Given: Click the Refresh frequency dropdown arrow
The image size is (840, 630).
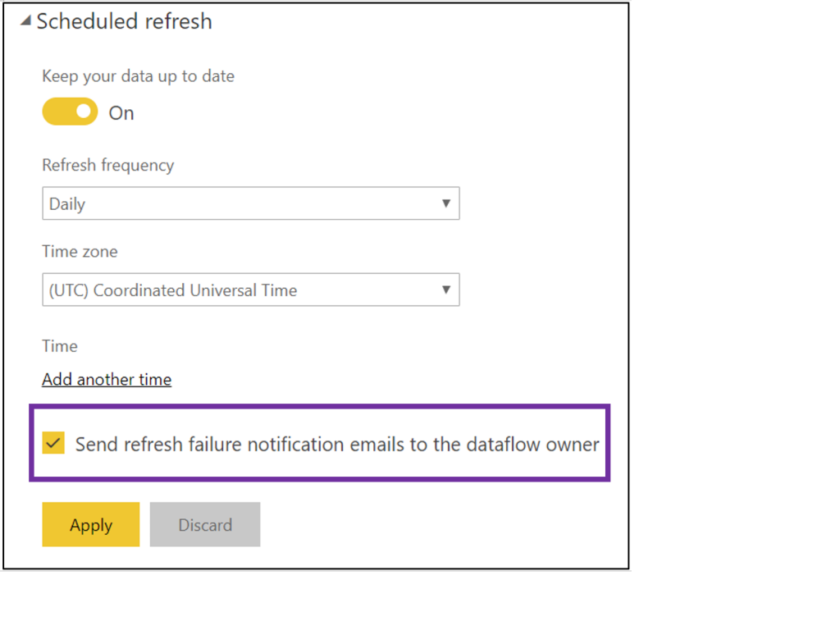Looking at the screenshot, I should (447, 203).
